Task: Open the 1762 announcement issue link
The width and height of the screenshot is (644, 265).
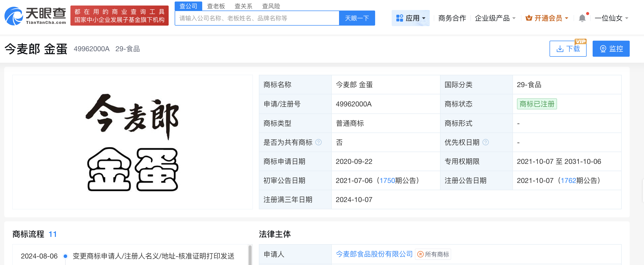Action: pyautogui.click(x=568, y=180)
